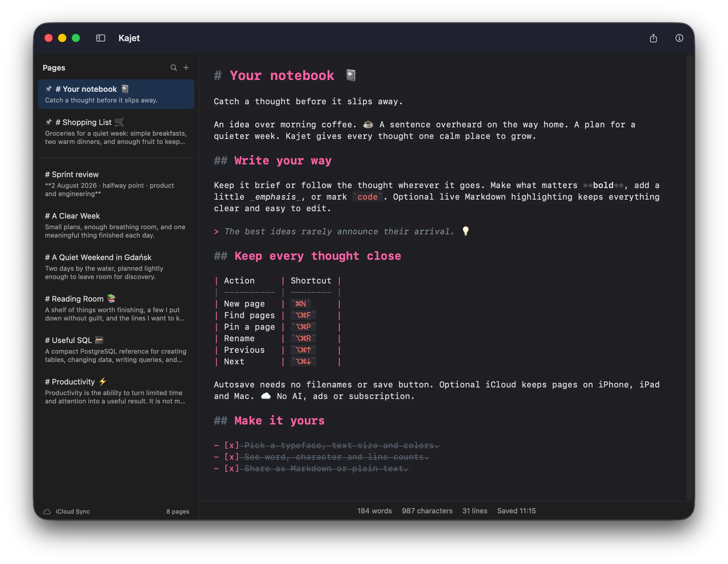Click the ⌥⌘↑ shortcut cell
Screen dimensions: 728x564
pos(303,350)
